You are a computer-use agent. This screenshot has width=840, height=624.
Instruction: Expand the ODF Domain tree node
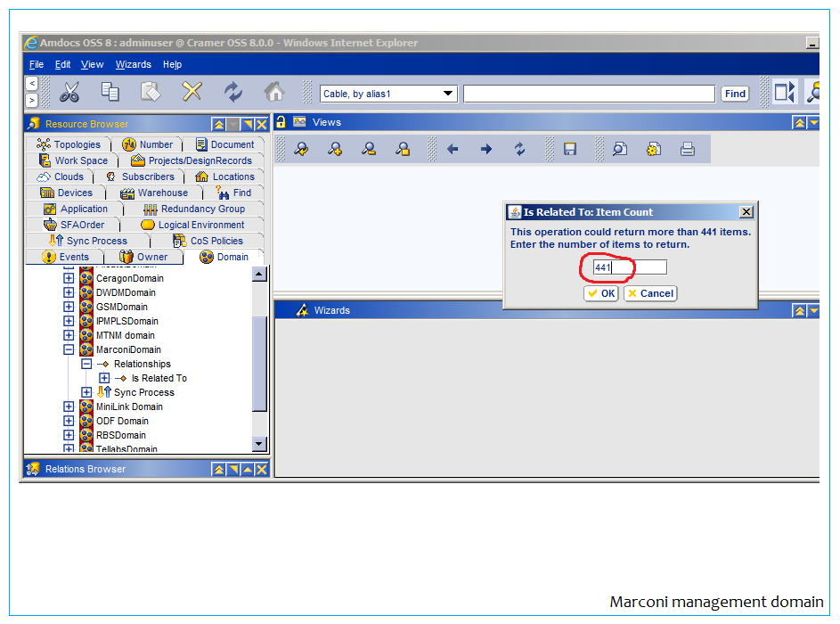(x=69, y=421)
